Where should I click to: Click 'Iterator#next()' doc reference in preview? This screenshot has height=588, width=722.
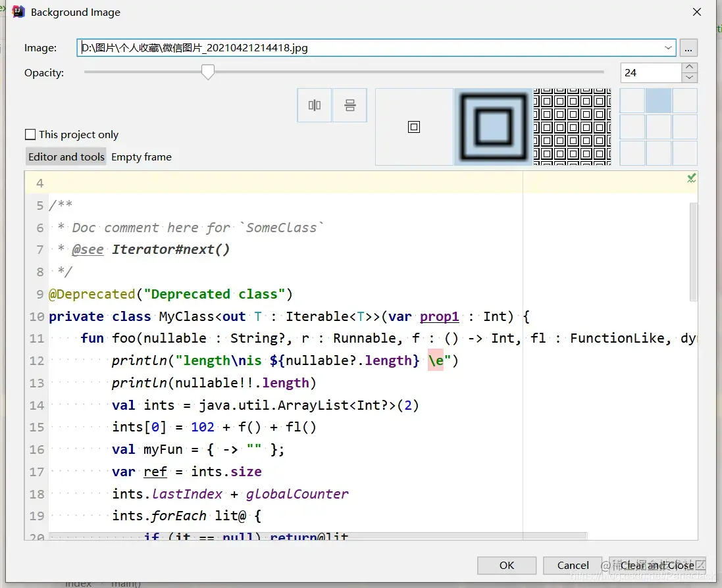coord(171,249)
